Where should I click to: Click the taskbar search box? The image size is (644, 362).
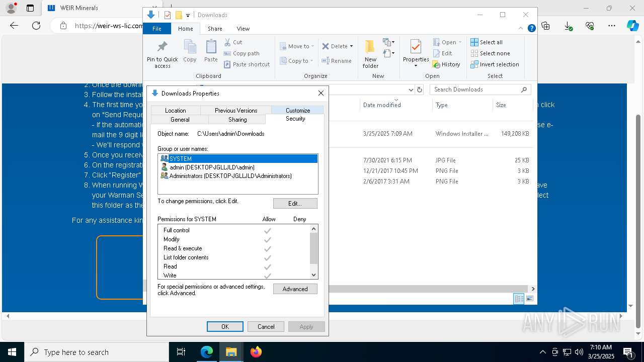(x=97, y=352)
